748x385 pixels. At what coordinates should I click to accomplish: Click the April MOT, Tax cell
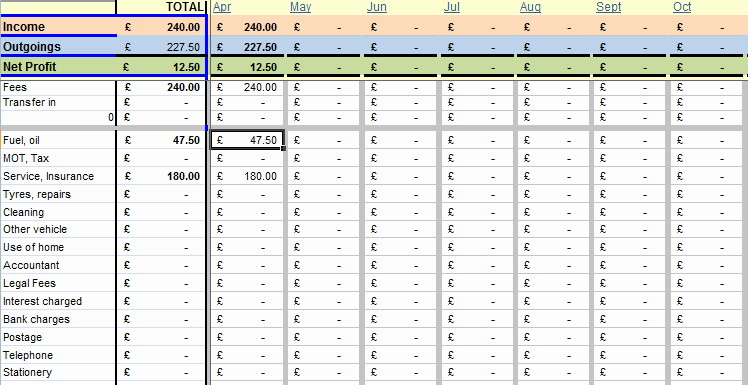(247, 158)
